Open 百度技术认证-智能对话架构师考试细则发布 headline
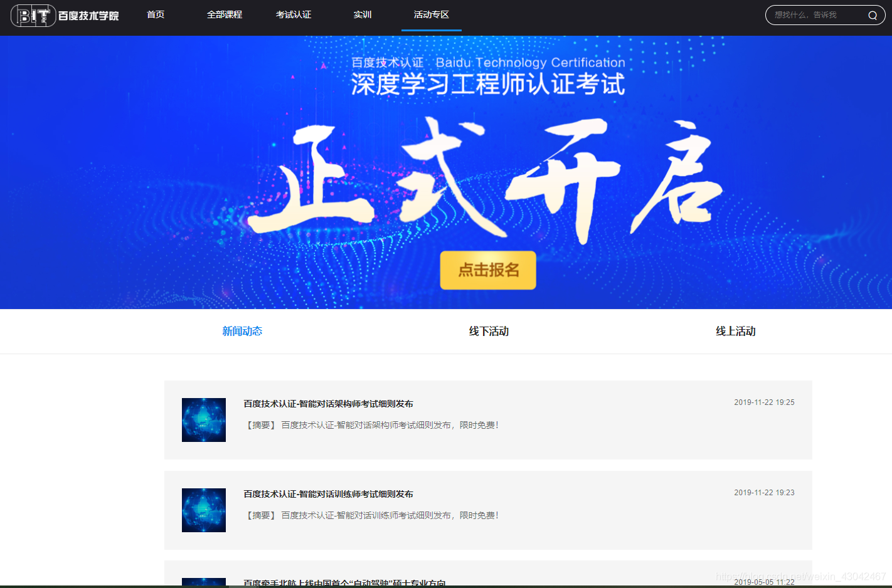892x588 pixels. click(328, 404)
